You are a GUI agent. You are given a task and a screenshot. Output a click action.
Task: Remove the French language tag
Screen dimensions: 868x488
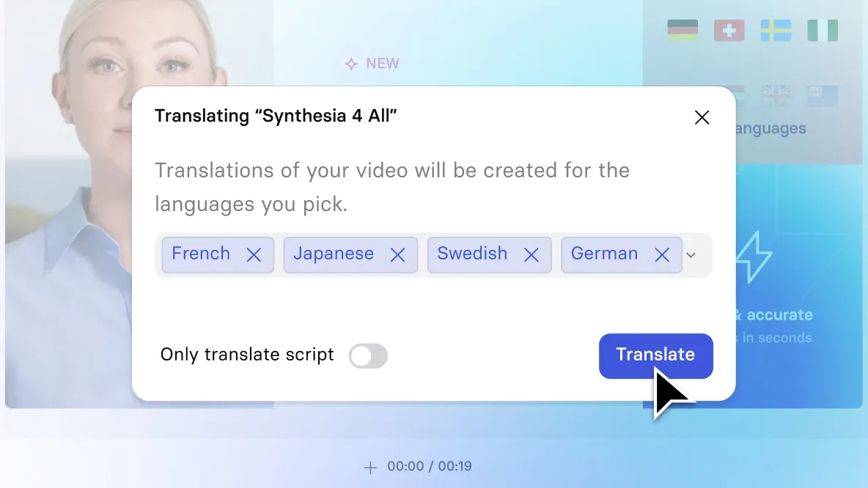click(x=254, y=255)
